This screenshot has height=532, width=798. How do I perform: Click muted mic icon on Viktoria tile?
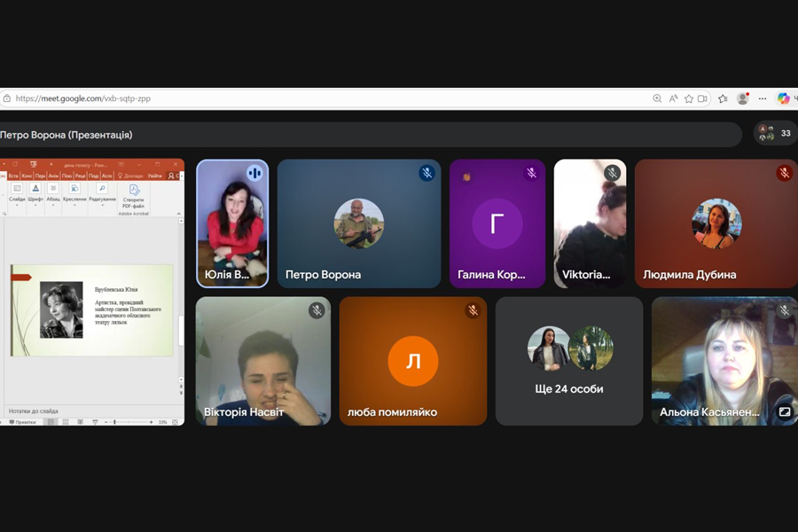coord(612,173)
